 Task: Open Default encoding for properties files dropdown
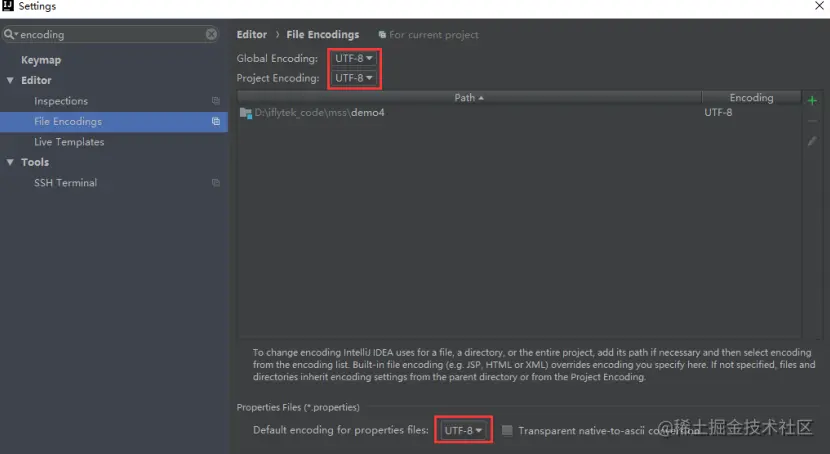463,430
